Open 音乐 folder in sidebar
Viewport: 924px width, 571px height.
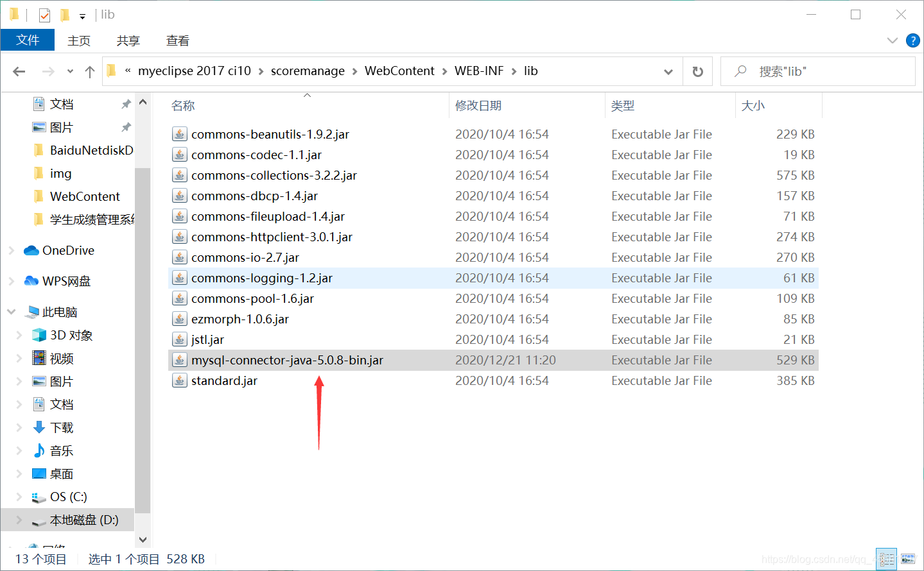tap(62, 450)
